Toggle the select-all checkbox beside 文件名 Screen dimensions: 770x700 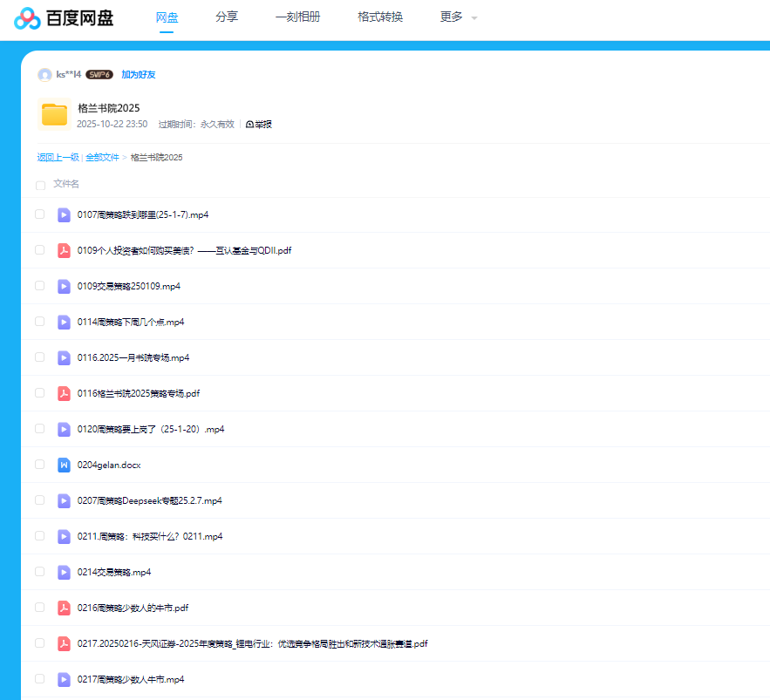(40, 185)
